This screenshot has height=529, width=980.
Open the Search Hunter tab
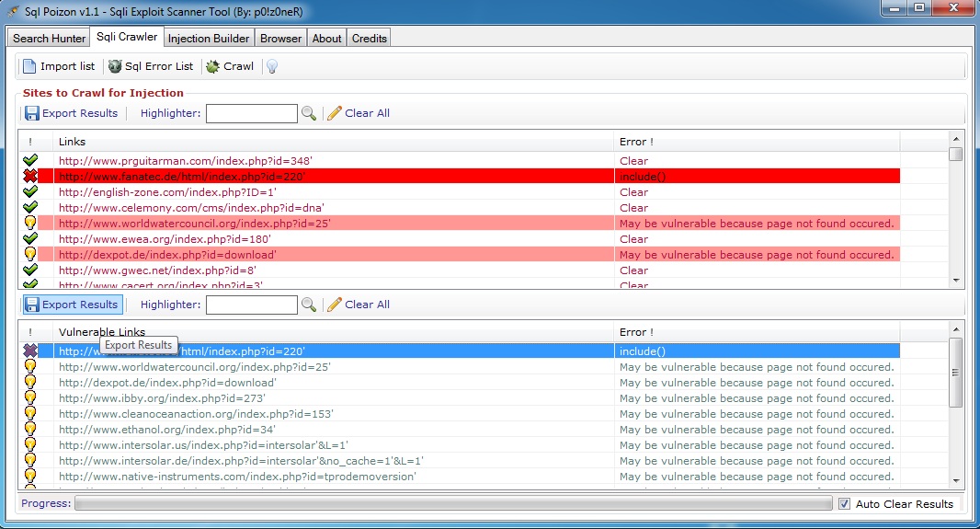pyautogui.click(x=49, y=38)
